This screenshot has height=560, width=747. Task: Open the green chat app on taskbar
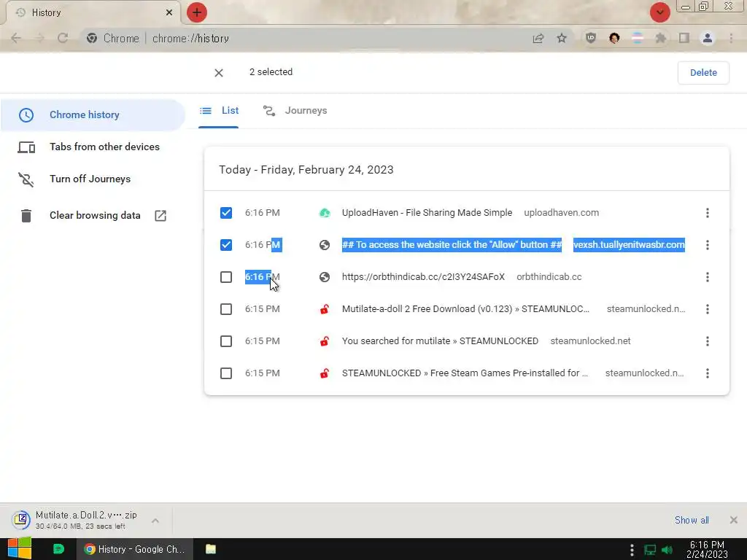point(58,549)
